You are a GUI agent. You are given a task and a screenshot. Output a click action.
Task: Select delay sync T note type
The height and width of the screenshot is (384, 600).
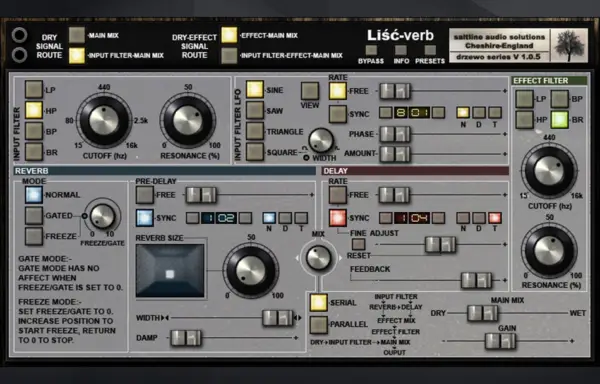(x=495, y=218)
